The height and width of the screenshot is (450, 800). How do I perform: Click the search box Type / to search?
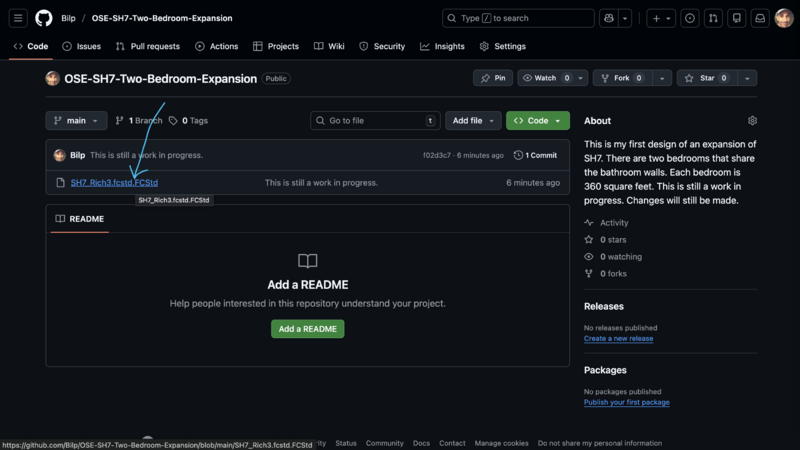518,18
